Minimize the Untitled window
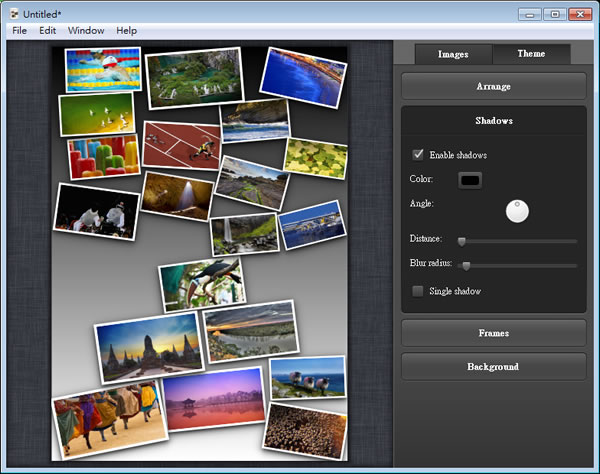The image size is (600, 474). [530, 15]
